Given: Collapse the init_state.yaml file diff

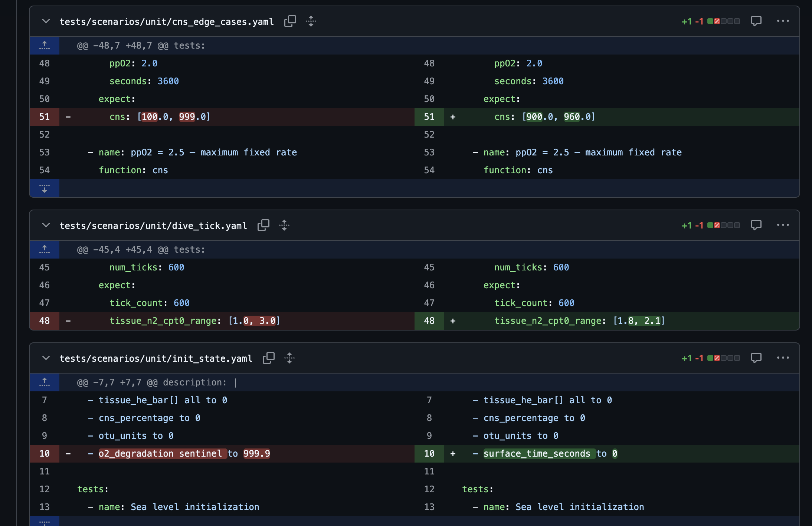Looking at the screenshot, I should click(x=46, y=358).
